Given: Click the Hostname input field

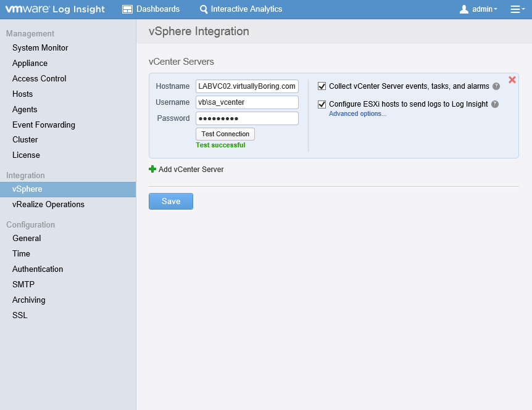Looking at the screenshot, I should 247,86.
